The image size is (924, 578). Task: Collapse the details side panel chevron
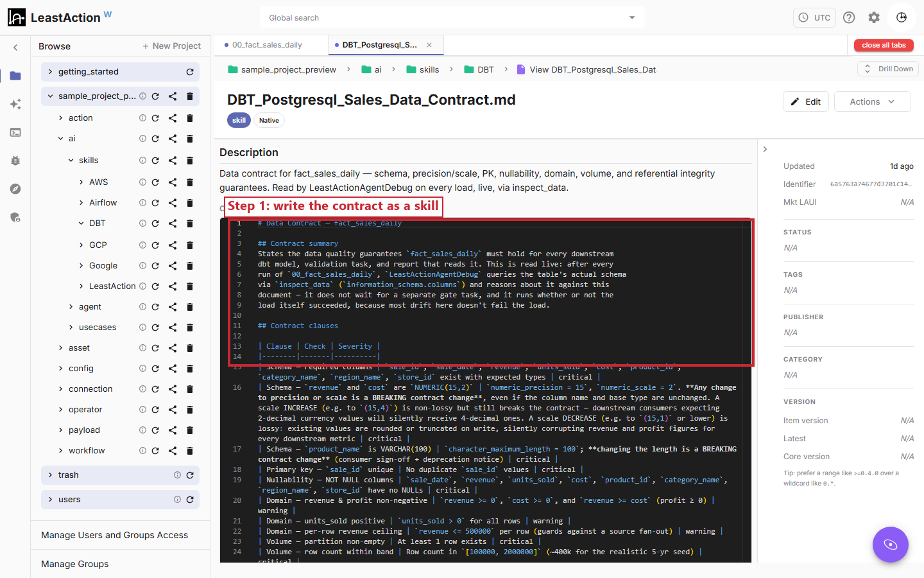765,150
